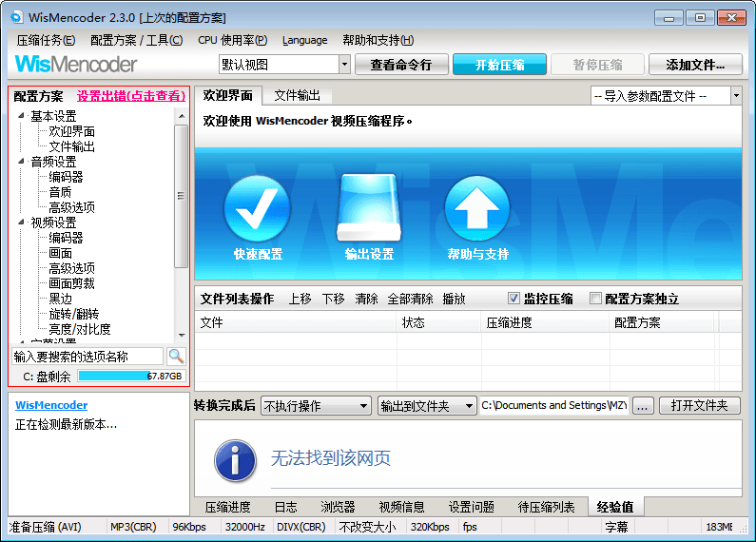Open the 帮助和支持(H) menu

click(378, 40)
